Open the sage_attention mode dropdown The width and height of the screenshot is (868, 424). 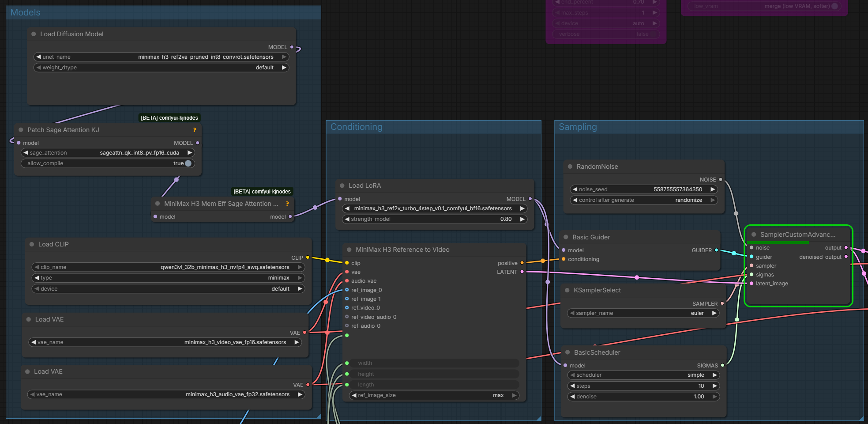pyautogui.click(x=108, y=153)
